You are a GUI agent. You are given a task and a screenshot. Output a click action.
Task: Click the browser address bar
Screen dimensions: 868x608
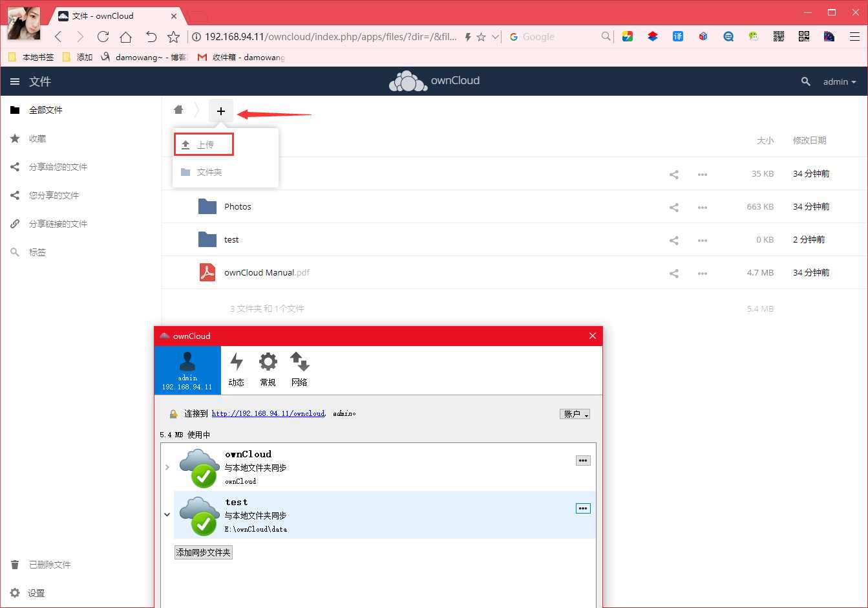[330, 37]
